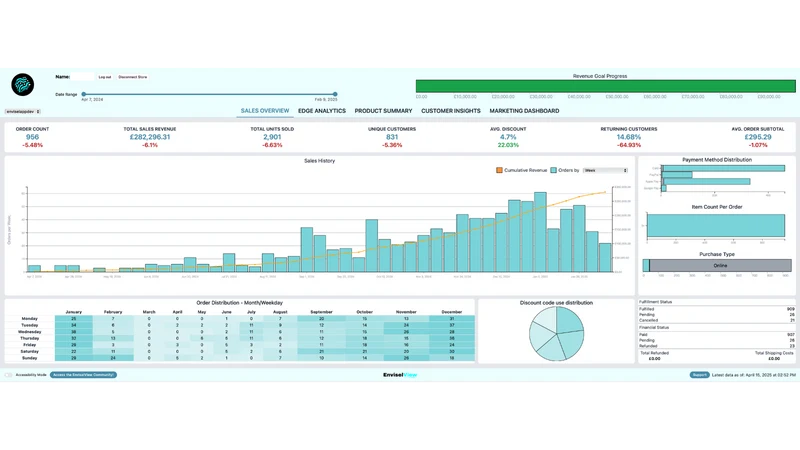Click the Discount code use pie chart
The image size is (800, 450).
pos(556,334)
